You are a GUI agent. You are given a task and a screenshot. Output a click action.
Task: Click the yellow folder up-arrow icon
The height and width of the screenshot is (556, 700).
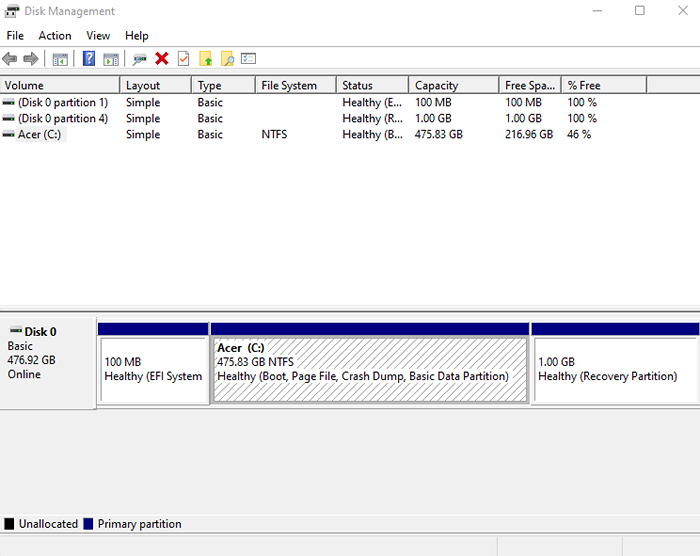point(205,59)
